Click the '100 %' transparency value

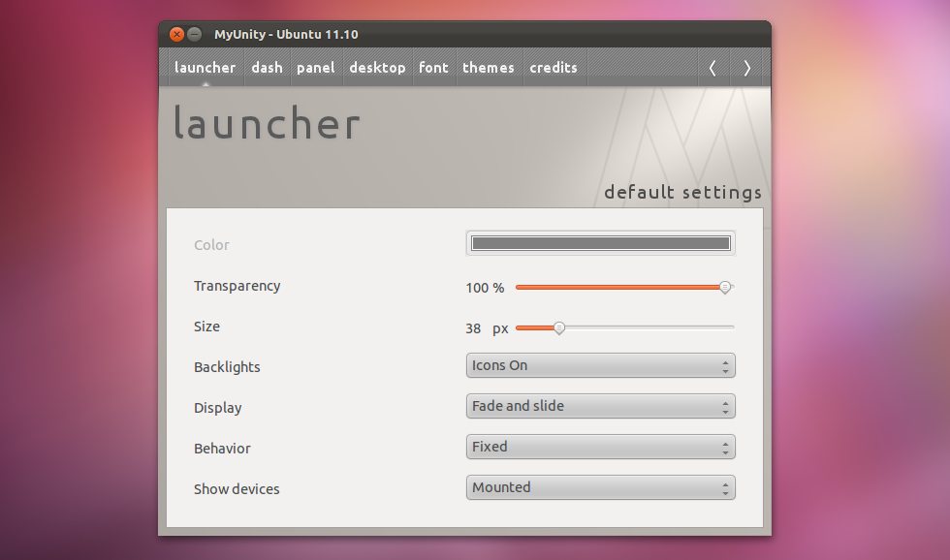click(485, 288)
